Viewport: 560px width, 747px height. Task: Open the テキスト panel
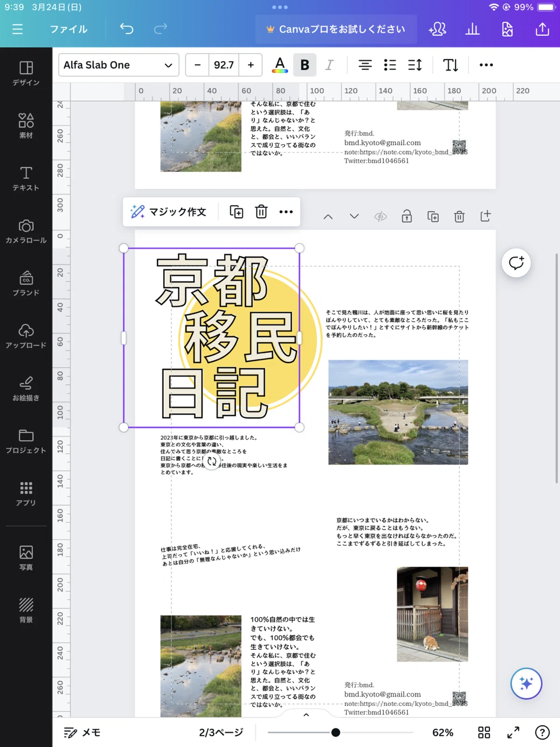pos(26,178)
